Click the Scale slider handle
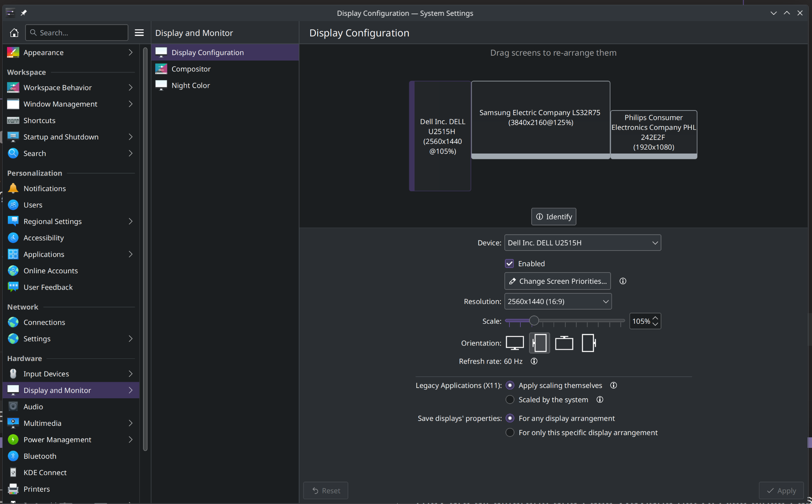Image resolution: width=812 pixels, height=504 pixels. 533,321
